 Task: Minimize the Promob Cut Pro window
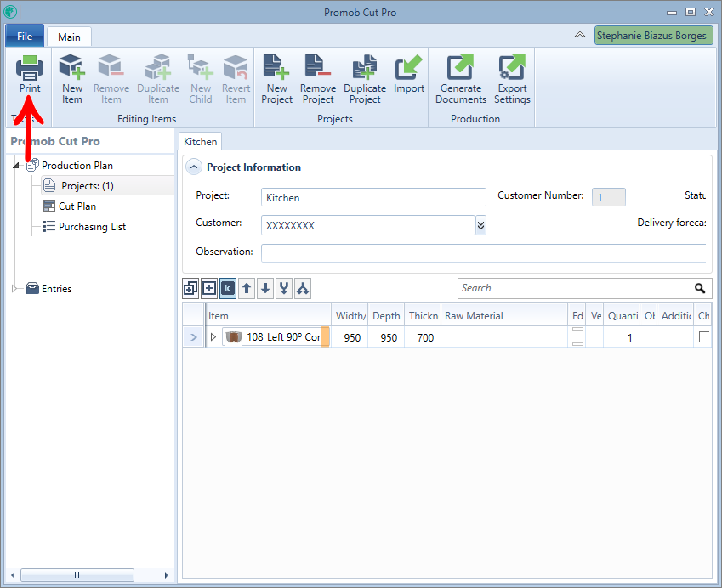pyautogui.click(x=672, y=13)
